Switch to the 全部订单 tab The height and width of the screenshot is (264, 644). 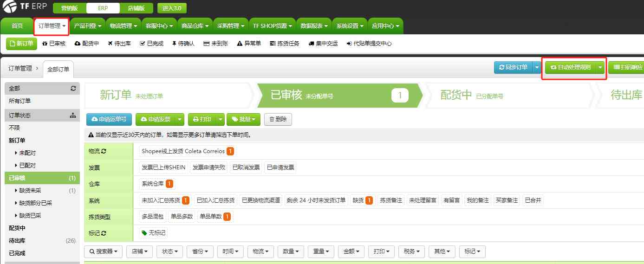coord(58,69)
